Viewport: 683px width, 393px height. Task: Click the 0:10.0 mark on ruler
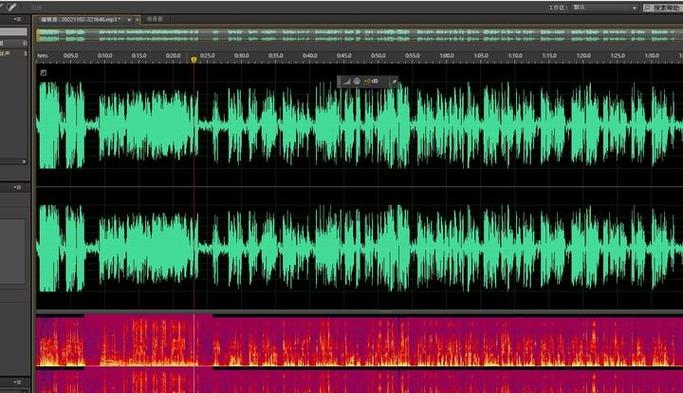[x=105, y=56]
